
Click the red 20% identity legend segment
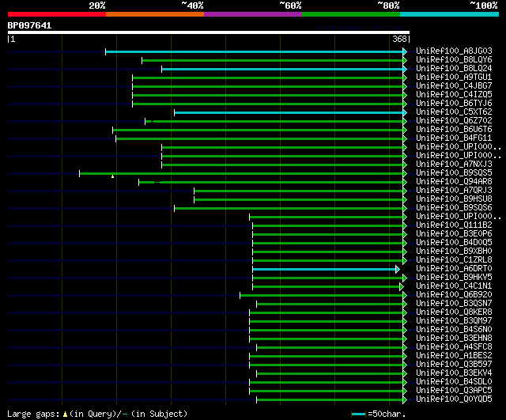[57, 14]
